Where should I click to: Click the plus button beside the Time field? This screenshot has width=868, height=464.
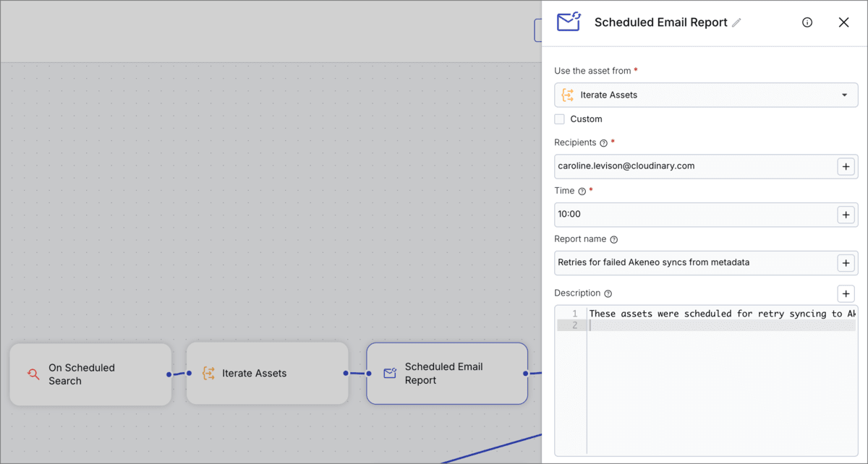click(846, 215)
